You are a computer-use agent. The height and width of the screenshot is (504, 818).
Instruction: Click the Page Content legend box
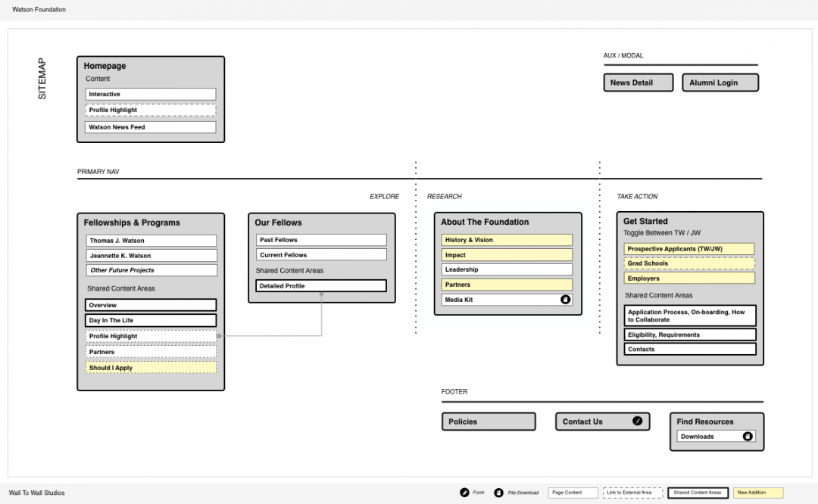tap(573, 493)
